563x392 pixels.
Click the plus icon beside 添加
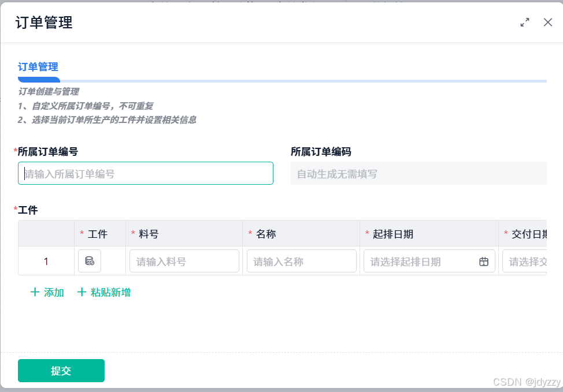35,292
